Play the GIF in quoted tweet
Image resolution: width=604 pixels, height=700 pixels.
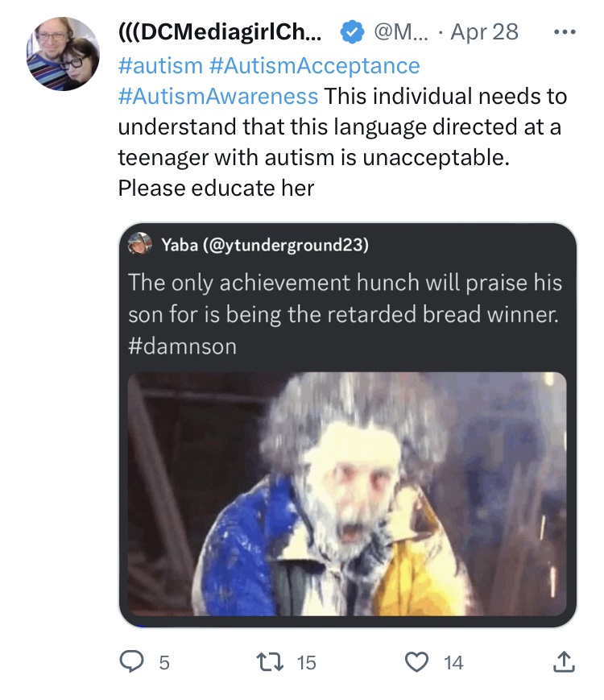tap(347, 495)
